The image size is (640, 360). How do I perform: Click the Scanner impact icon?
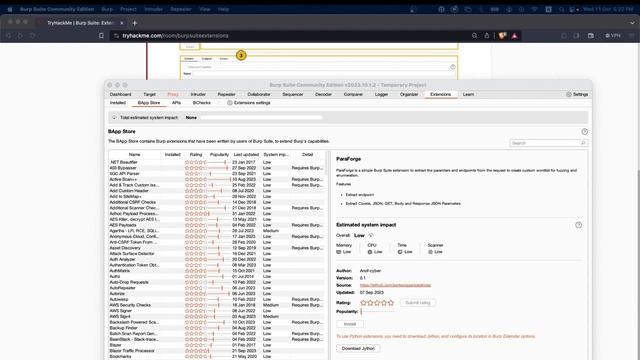pyautogui.click(x=430, y=252)
